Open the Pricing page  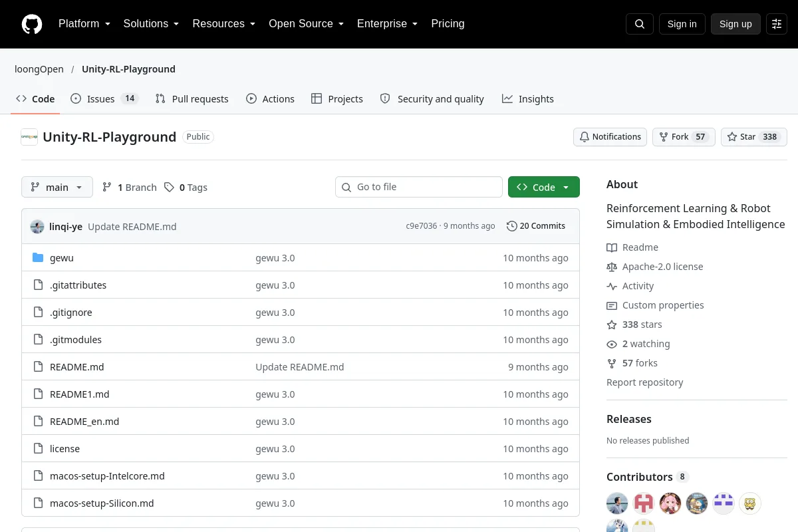click(x=448, y=24)
